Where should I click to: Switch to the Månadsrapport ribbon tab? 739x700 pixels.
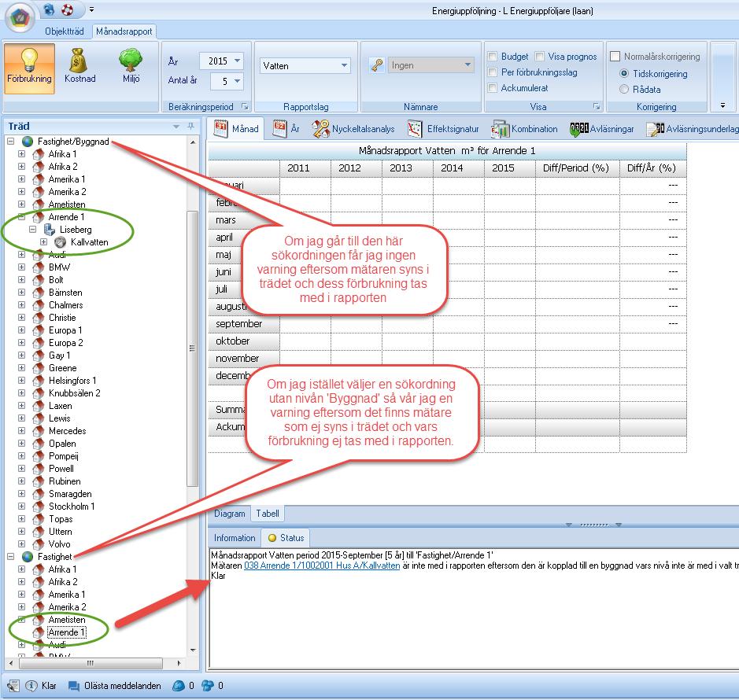[x=124, y=31]
